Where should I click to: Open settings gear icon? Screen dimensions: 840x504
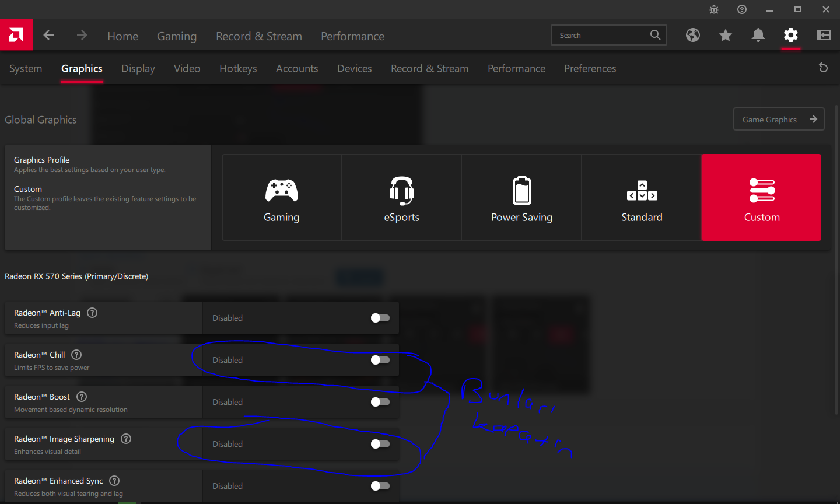point(791,36)
